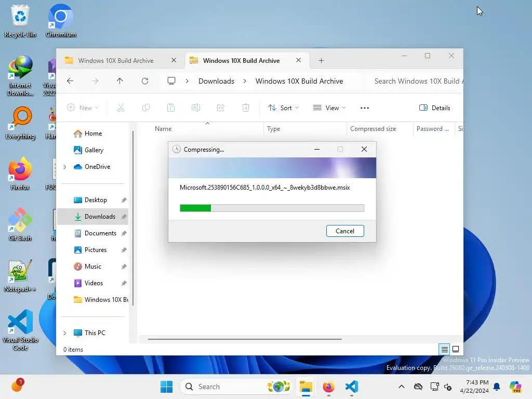Open Git Bash desktop shortcut
This screenshot has height=399, width=532.
[x=20, y=224]
